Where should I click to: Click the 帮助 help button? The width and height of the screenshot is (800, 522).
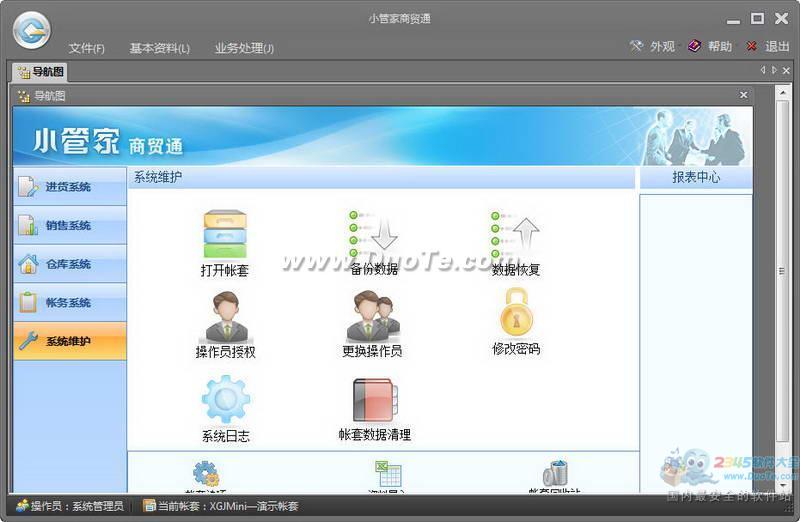coord(710,46)
